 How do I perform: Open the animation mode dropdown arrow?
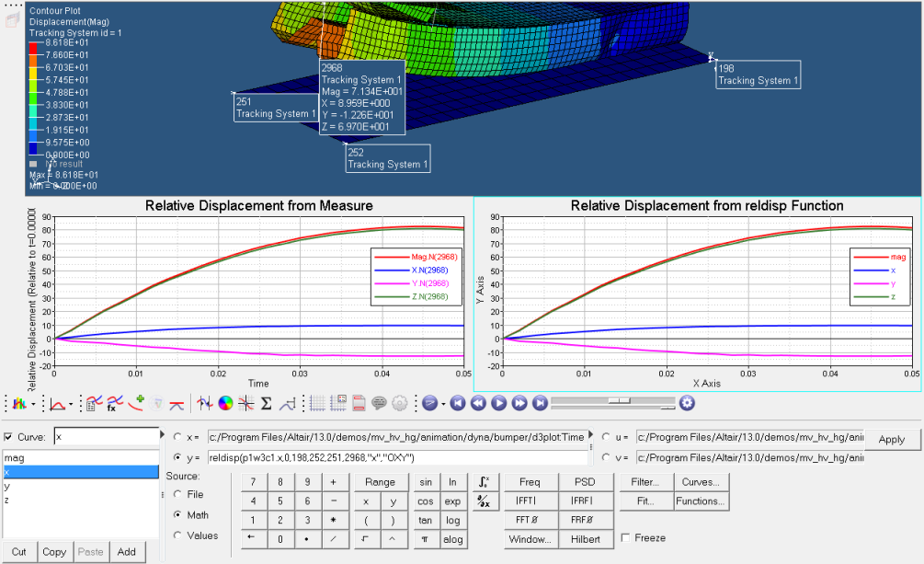[443, 404]
